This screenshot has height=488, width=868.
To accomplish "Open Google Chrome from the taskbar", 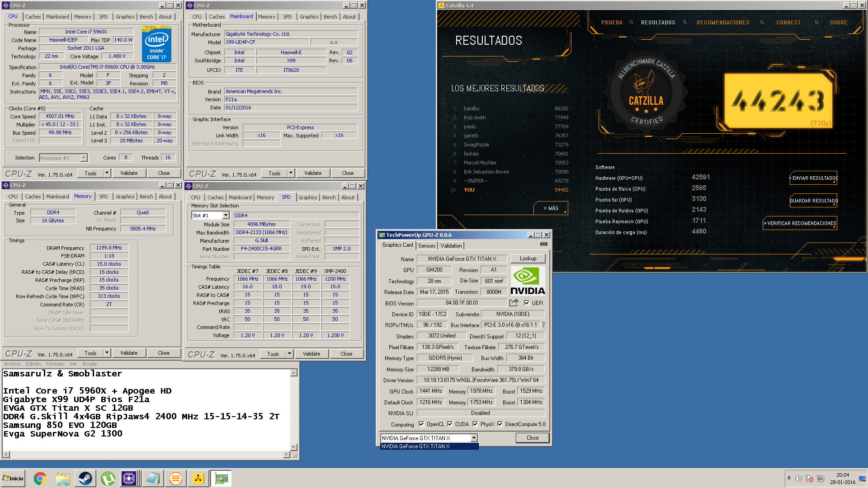I will (x=40, y=479).
